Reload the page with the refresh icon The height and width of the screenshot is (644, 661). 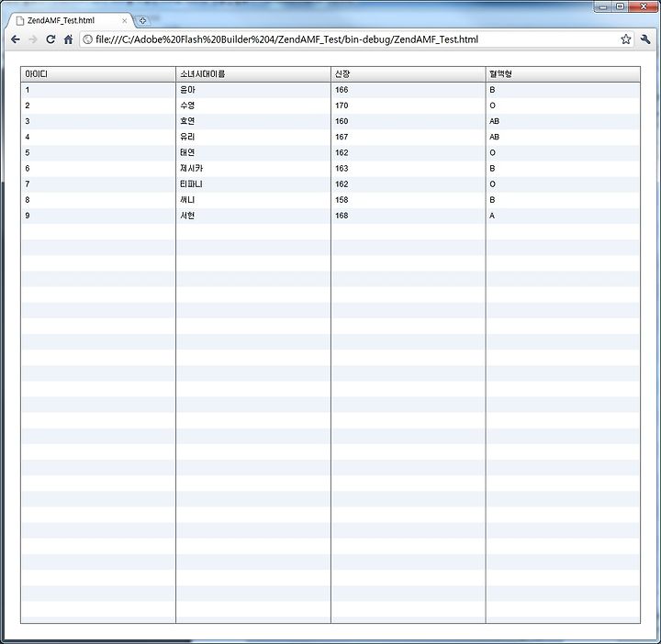(x=50, y=39)
